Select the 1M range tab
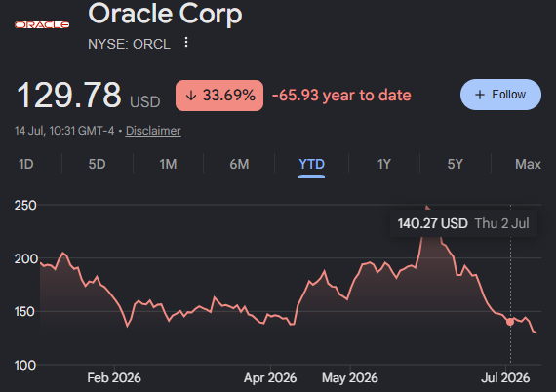Screen dimensions: 556x392 [x=168, y=164]
